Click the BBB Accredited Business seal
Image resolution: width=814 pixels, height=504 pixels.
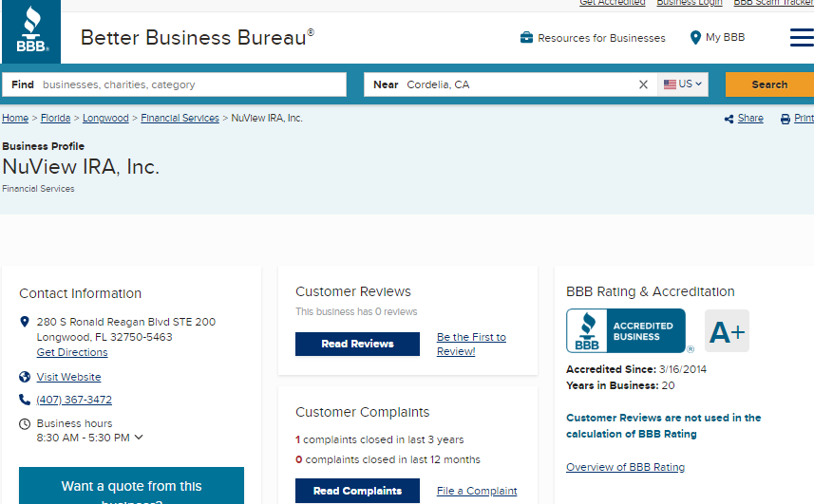click(626, 331)
